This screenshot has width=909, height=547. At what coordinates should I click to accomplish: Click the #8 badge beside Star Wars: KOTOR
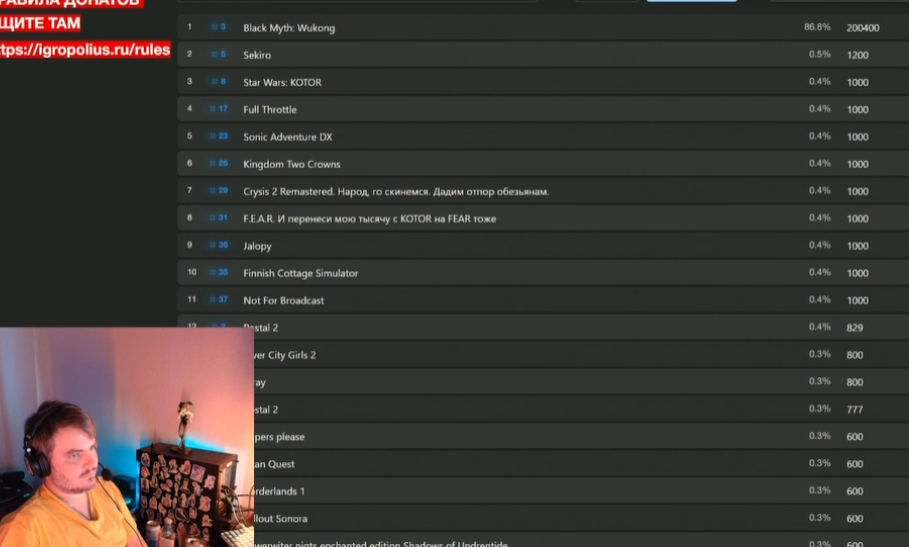219,82
